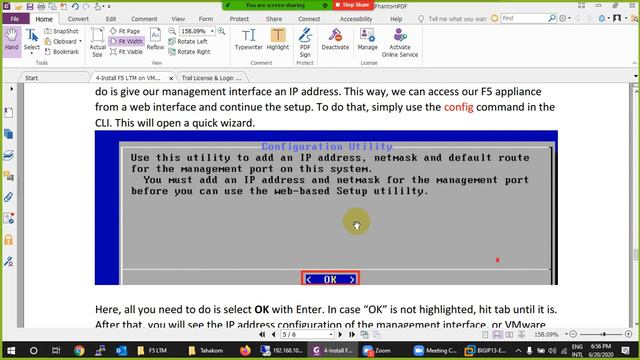
Task: Rotate the page right
Action: pos(189,52)
